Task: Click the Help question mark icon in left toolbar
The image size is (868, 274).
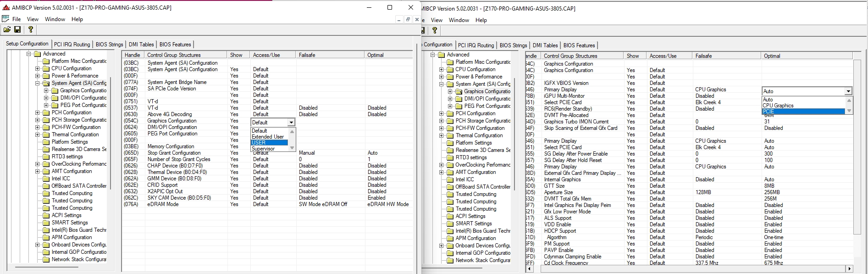Action: pos(31,29)
